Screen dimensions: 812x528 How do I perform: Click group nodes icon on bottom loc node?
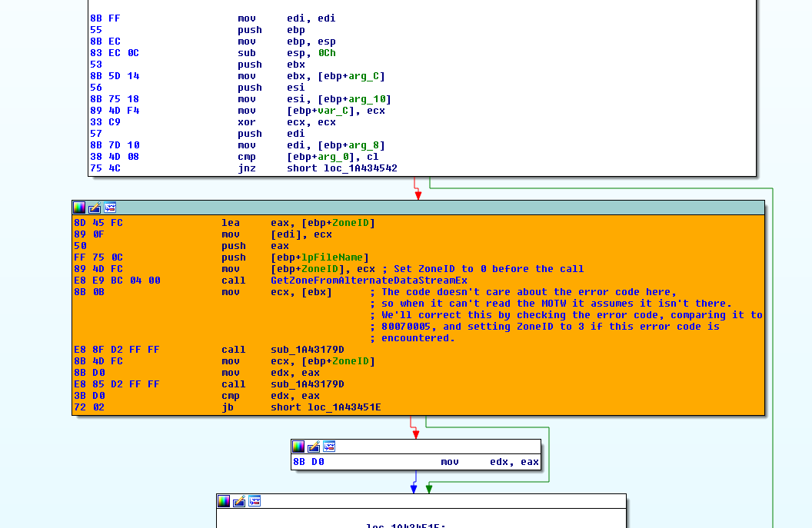pos(255,501)
